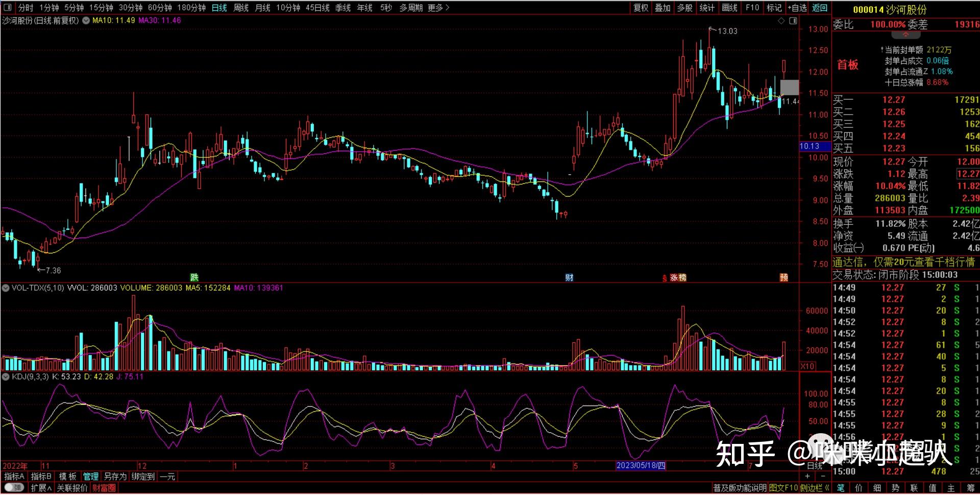
Task: Toggle the 弹 switch at bottom-left
Action: [14, 488]
